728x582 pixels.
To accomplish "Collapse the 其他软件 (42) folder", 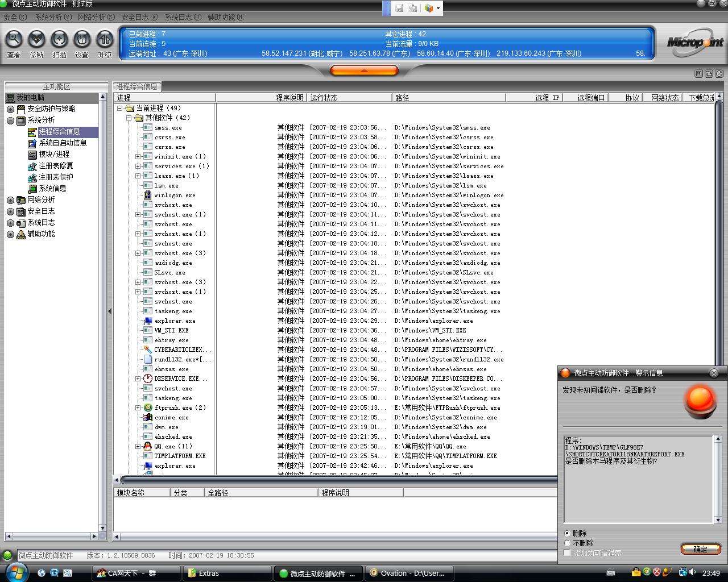I will 129,118.
